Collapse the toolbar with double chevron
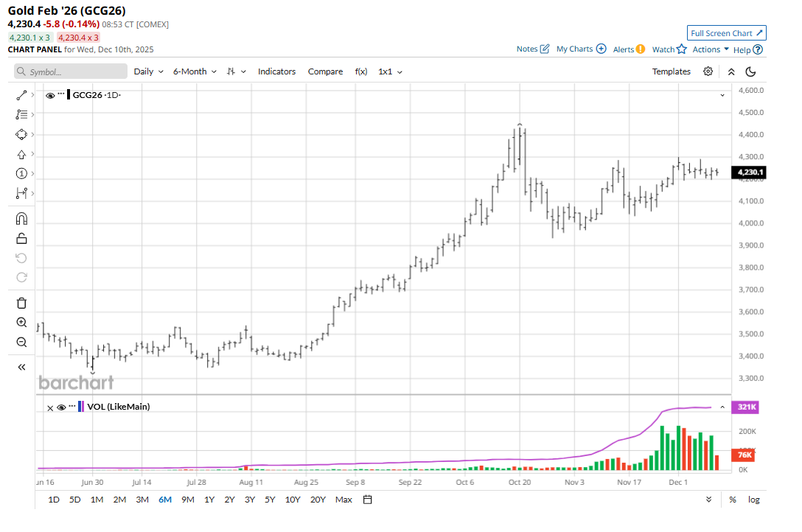 pyautogui.click(x=731, y=71)
